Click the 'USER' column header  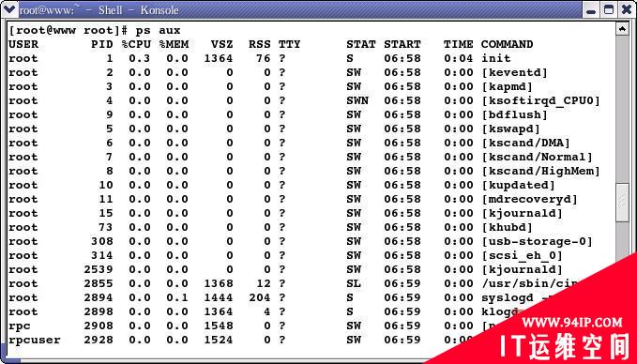pos(23,44)
